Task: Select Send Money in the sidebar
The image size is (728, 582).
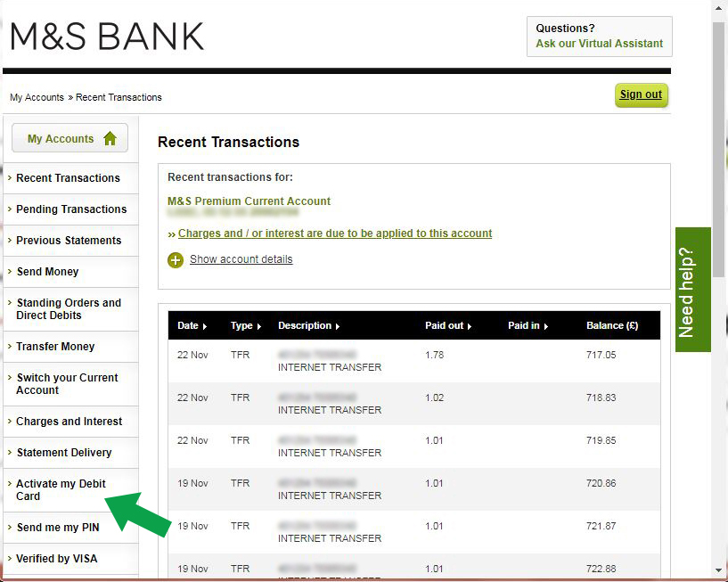Action: point(47,271)
